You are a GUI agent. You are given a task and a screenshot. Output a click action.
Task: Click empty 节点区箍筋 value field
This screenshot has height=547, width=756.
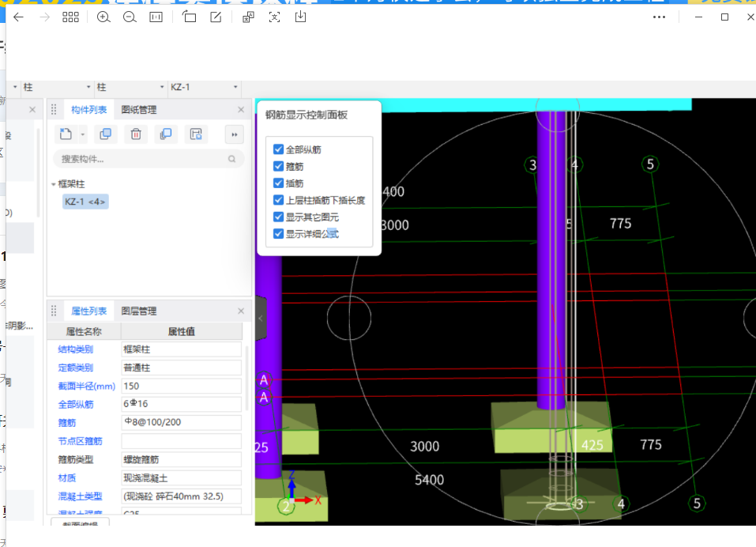[181, 441]
